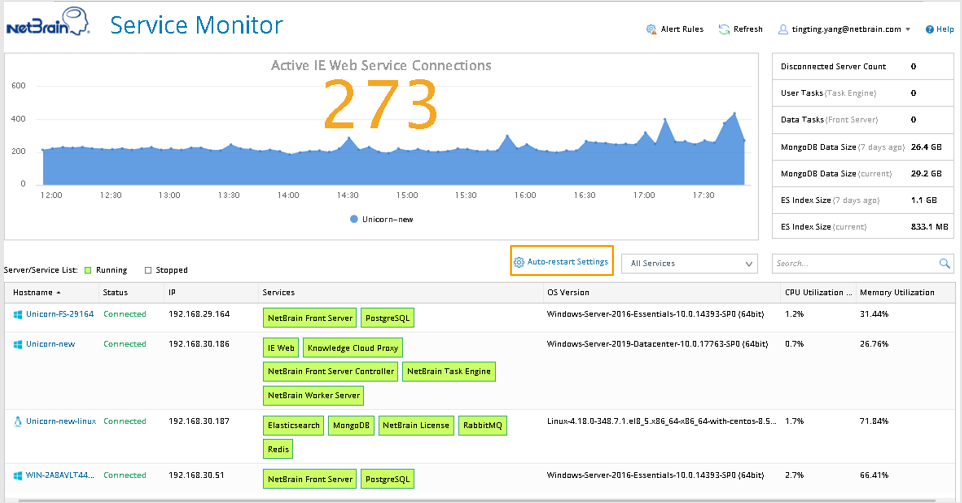Open the Help link
The height and width of the screenshot is (503, 962).
click(945, 29)
